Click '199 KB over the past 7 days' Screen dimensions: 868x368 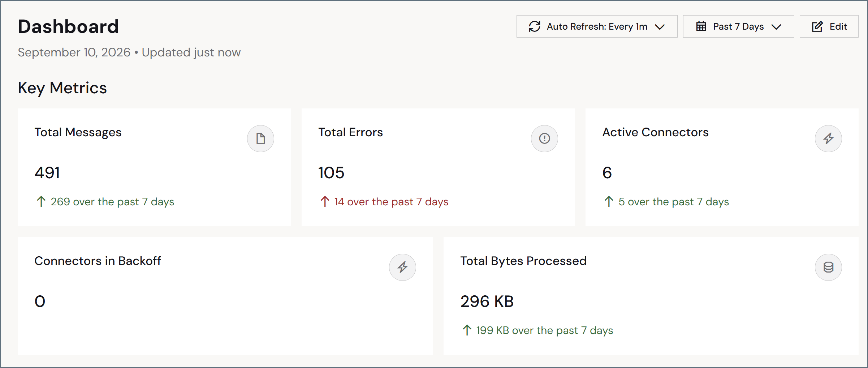(x=545, y=330)
